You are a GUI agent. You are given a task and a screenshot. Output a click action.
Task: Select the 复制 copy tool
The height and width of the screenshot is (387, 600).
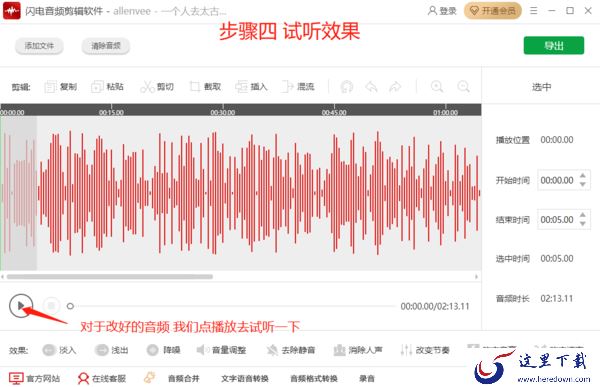[x=61, y=87]
